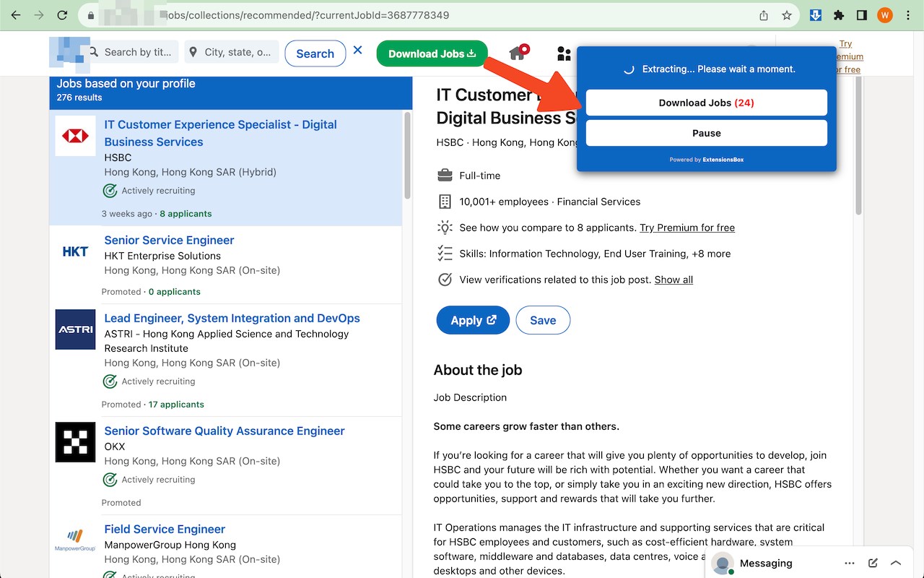Click the job list scrollbar
Screen dimensions: 924x578
tap(407, 155)
